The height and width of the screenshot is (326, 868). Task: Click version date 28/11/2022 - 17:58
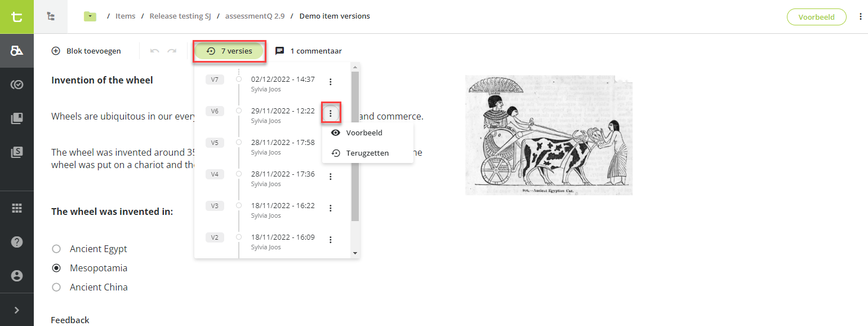click(283, 143)
